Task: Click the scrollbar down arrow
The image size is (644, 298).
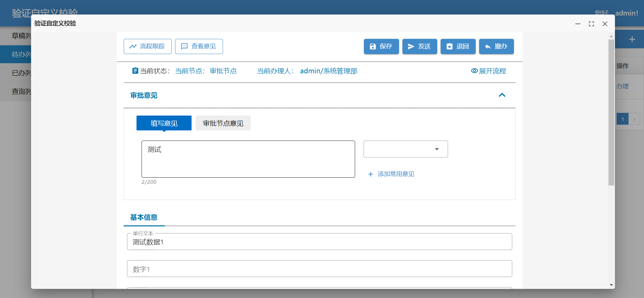Action: 611,285
